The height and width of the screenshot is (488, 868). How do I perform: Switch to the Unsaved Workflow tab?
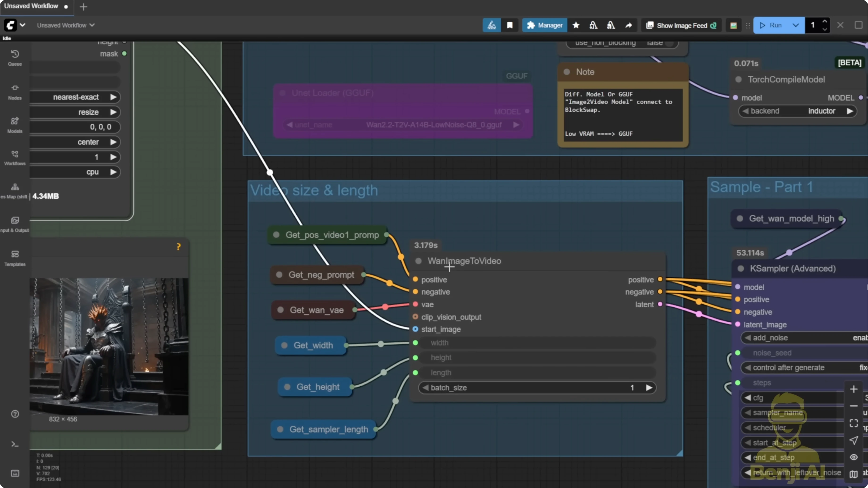pos(32,6)
